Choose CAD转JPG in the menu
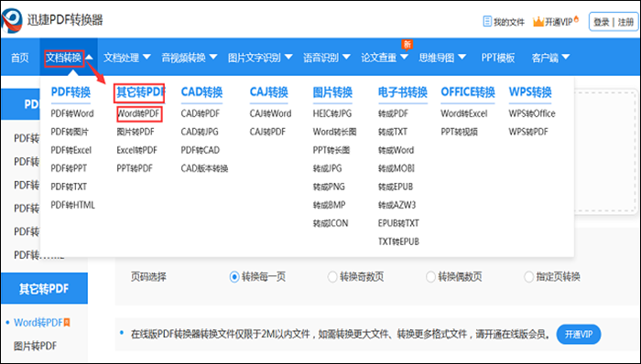This screenshot has width=641, height=364. pyautogui.click(x=200, y=132)
